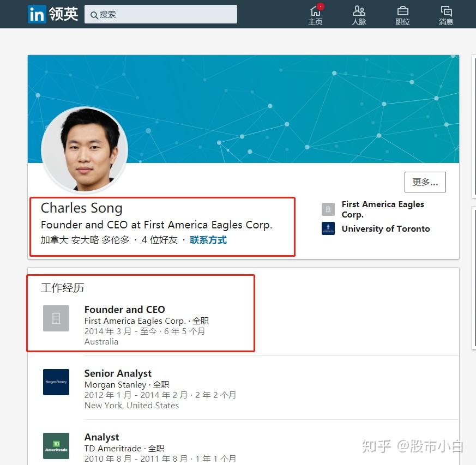Expand the 更多... options menu
This screenshot has width=476, height=465.
pos(425,182)
